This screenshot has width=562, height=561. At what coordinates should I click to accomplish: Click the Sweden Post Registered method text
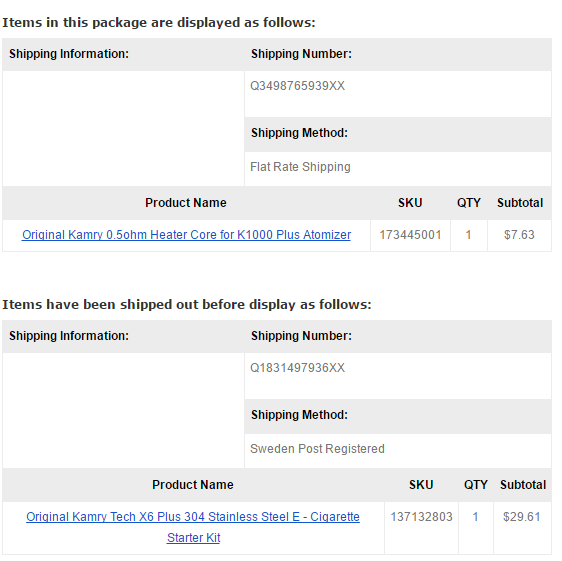[317, 449]
